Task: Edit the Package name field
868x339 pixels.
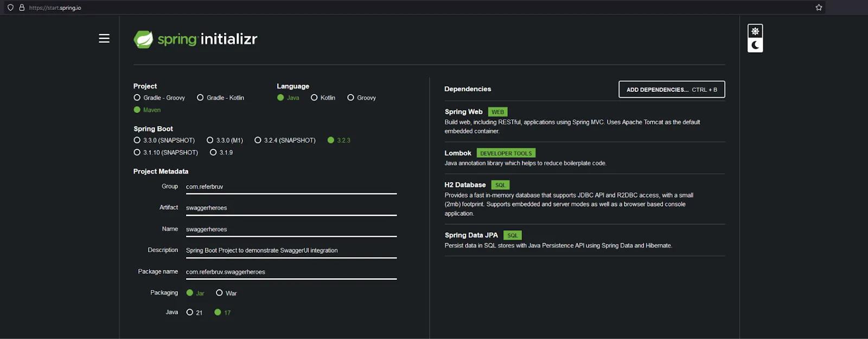Action: coord(291,272)
